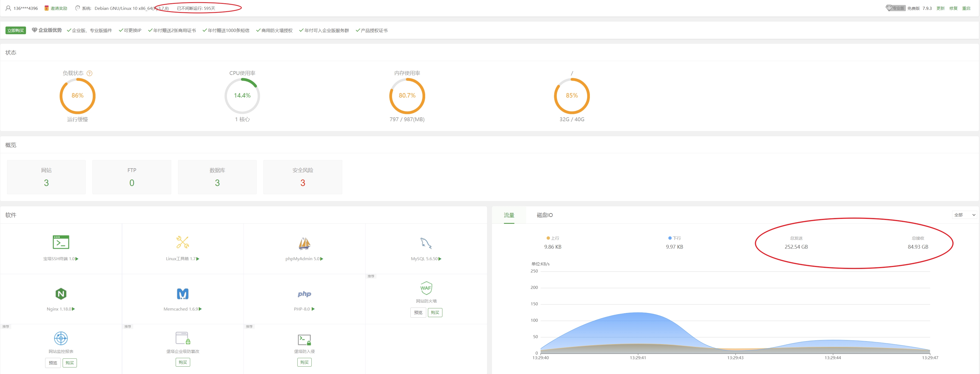This screenshot has height=374, width=980.
Task: Open the Linux工具箱 wrench icon
Action: [x=182, y=242]
